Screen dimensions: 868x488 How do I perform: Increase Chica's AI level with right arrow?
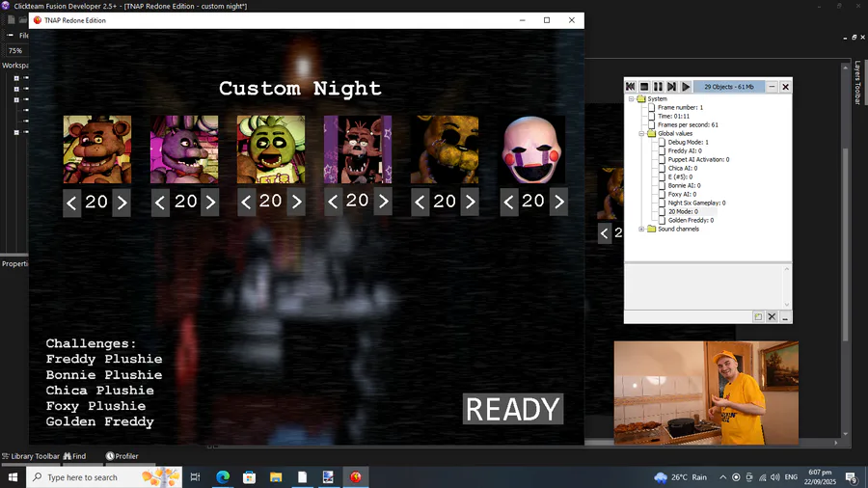click(x=297, y=203)
